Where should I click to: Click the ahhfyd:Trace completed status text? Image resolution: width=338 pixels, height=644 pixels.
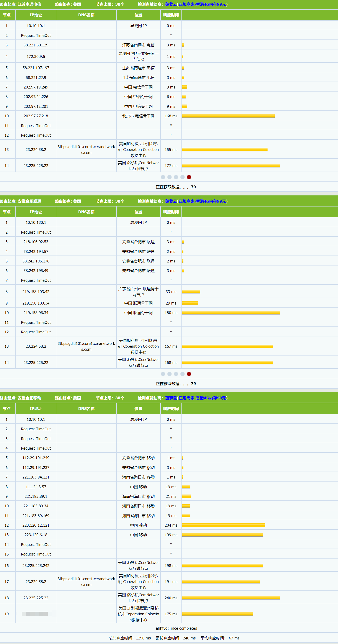click(176, 628)
